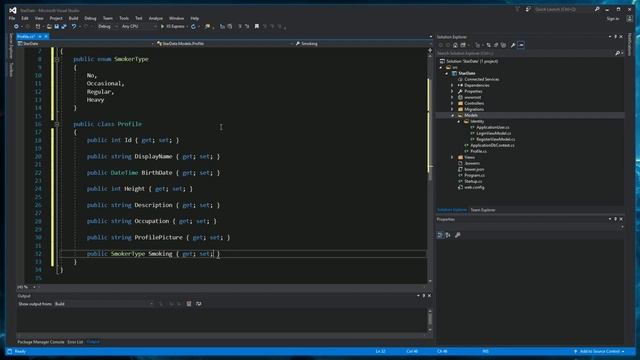Click Add to Source Control in status bar

pos(599,351)
